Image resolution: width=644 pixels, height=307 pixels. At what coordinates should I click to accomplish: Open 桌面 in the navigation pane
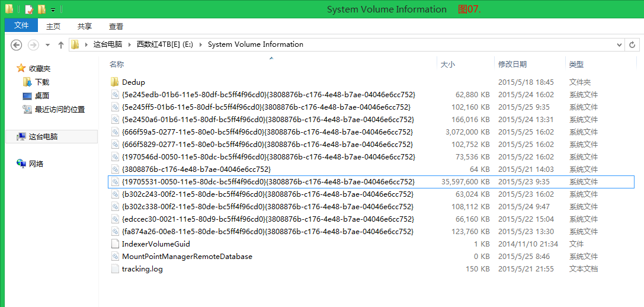point(42,96)
